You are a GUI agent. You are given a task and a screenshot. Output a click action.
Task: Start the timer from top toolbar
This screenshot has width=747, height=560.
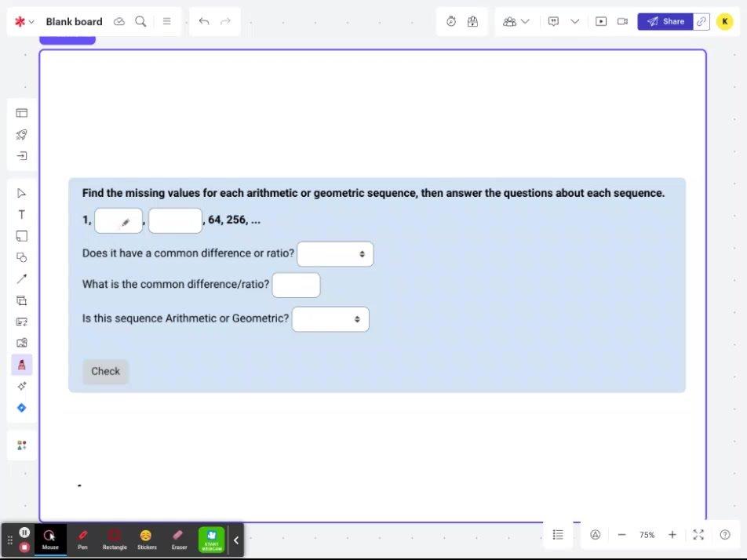(451, 21)
